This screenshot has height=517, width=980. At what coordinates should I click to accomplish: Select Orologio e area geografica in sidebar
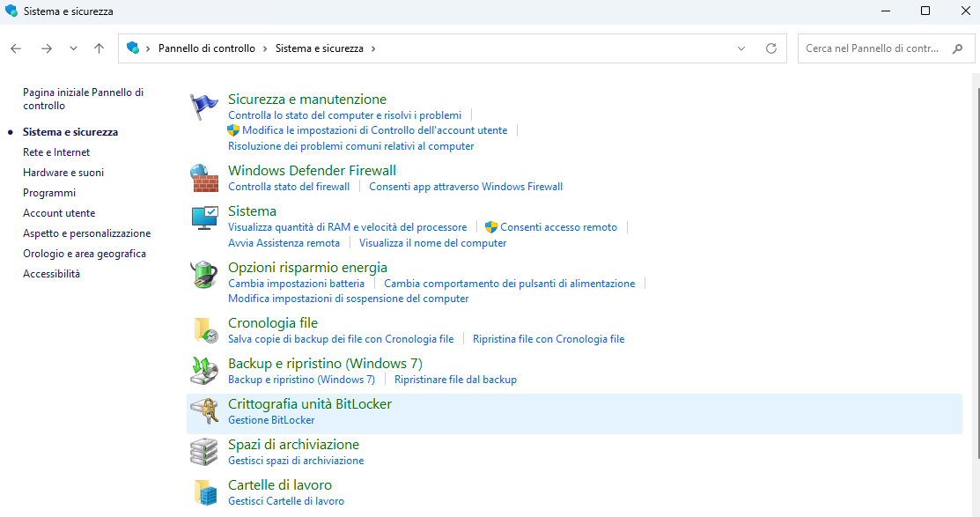[x=85, y=253]
